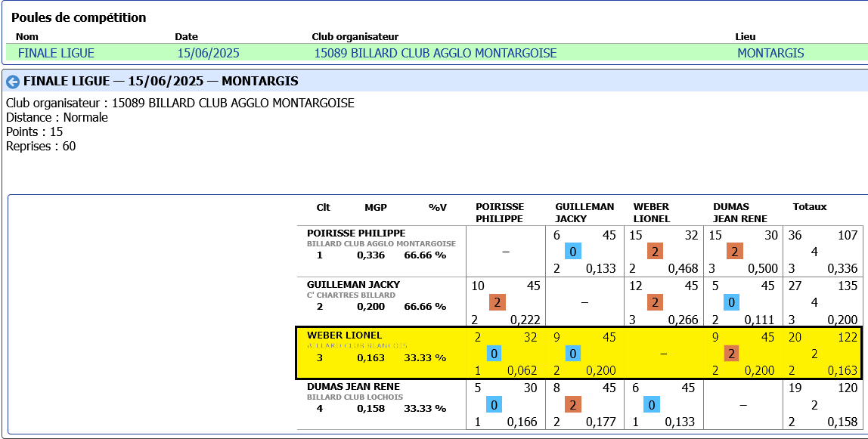
Task: Click the blue back arrow icon
Action: tap(13, 82)
